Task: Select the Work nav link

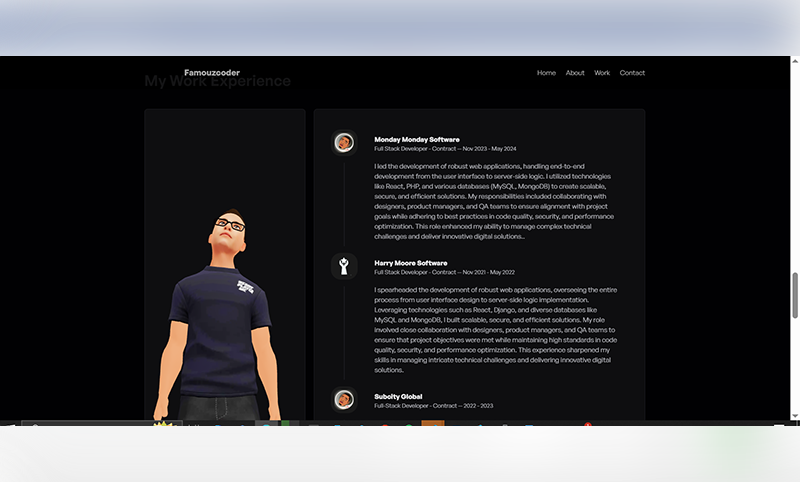Action: click(602, 73)
